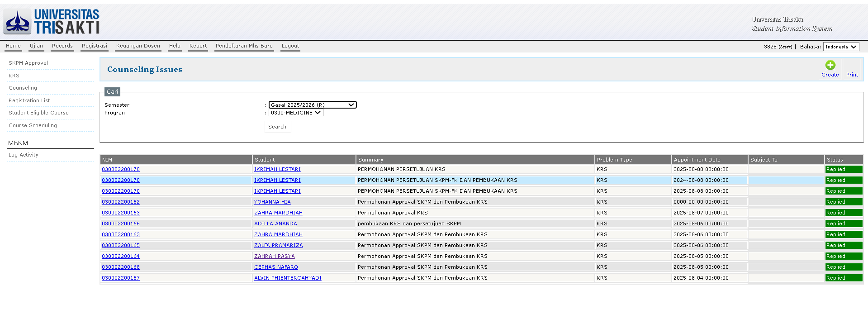Open ALVIN PHIENTERCAHYADI student link

click(x=288, y=278)
